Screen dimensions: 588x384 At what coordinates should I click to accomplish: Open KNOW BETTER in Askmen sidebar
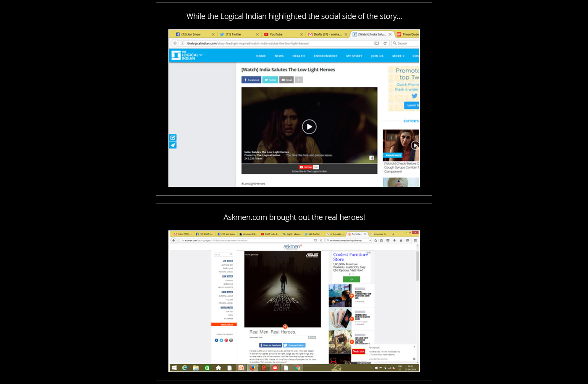(227, 292)
